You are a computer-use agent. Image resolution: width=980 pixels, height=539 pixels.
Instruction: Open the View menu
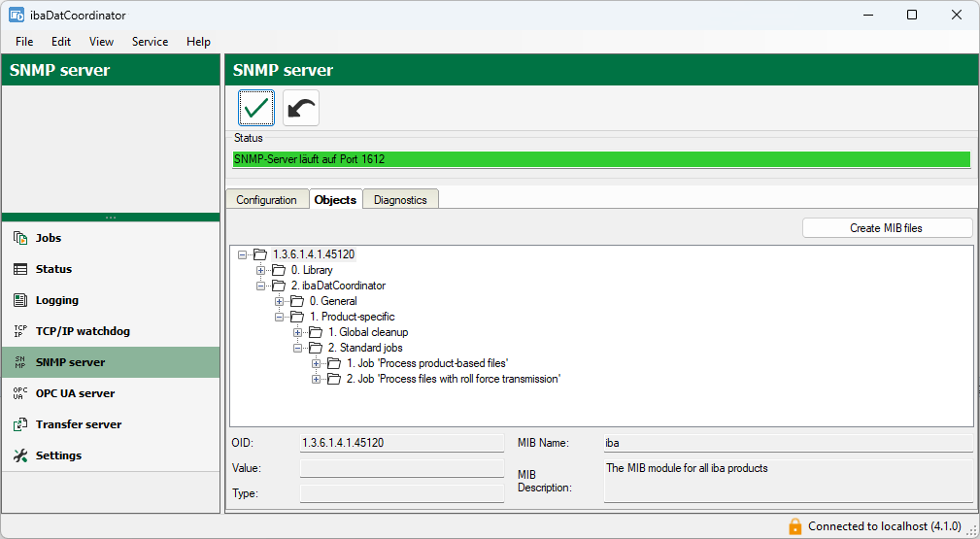[101, 41]
